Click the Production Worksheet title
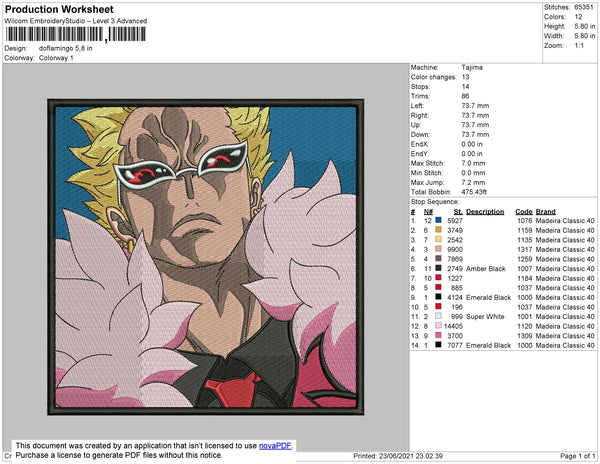 point(59,10)
